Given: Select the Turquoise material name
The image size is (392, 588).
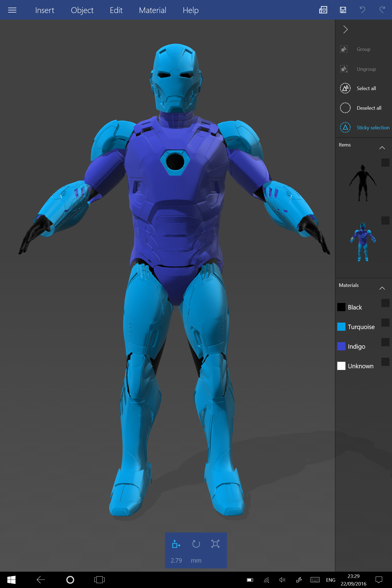Looking at the screenshot, I should [x=361, y=327].
